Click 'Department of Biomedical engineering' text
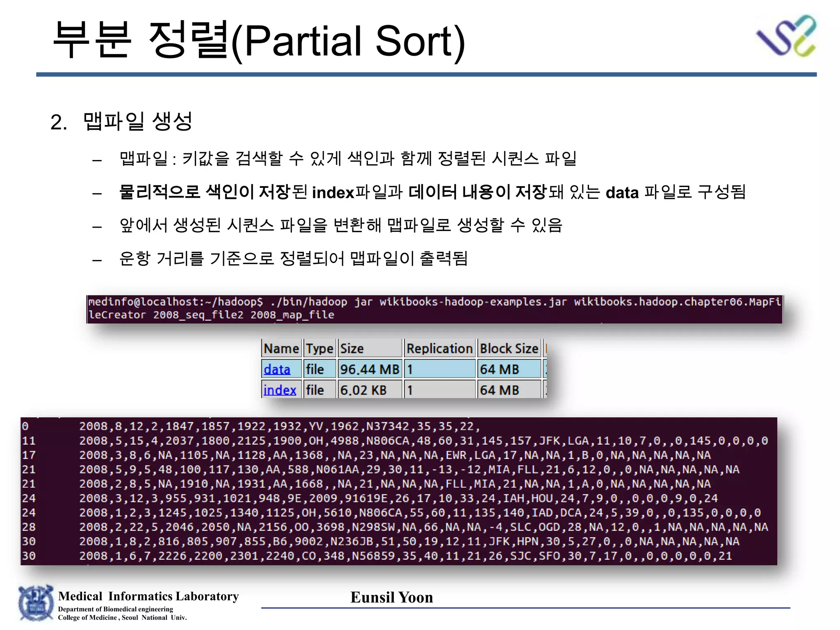Viewport: 840px width, 630px height. click(x=116, y=609)
